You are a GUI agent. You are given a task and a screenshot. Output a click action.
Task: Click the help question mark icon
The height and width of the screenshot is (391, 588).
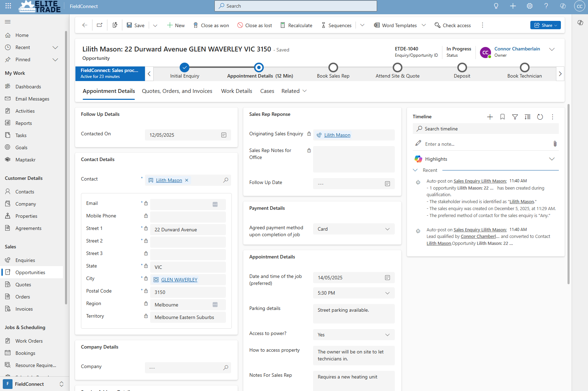click(546, 6)
